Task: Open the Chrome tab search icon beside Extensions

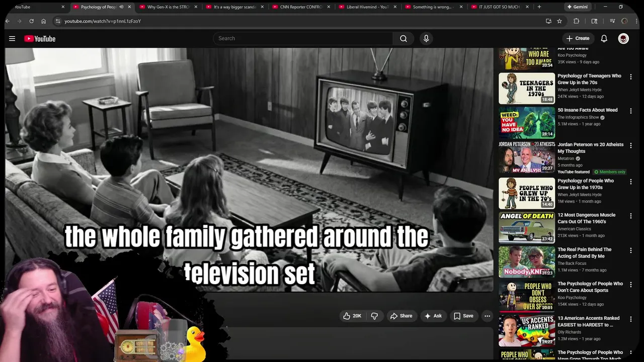Action: (594, 21)
